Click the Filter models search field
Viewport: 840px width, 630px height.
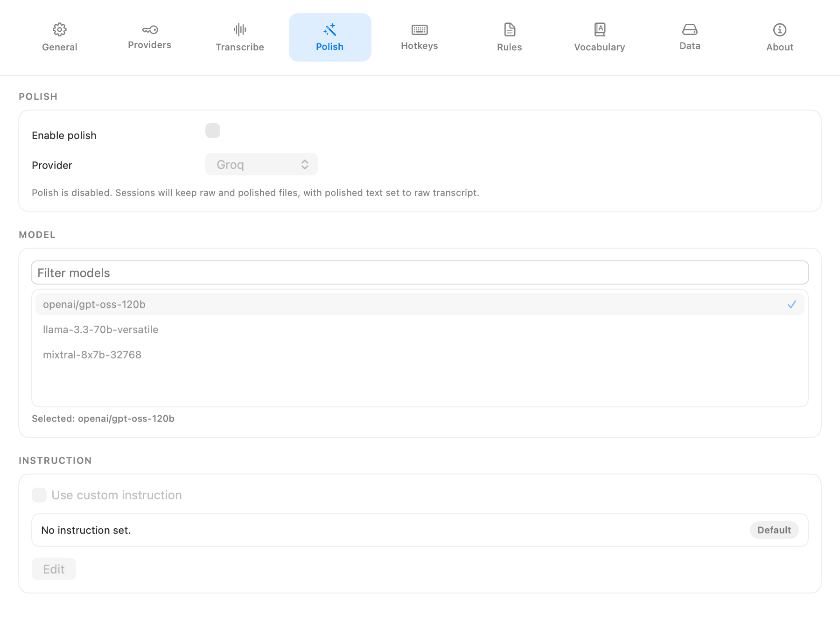point(420,273)
